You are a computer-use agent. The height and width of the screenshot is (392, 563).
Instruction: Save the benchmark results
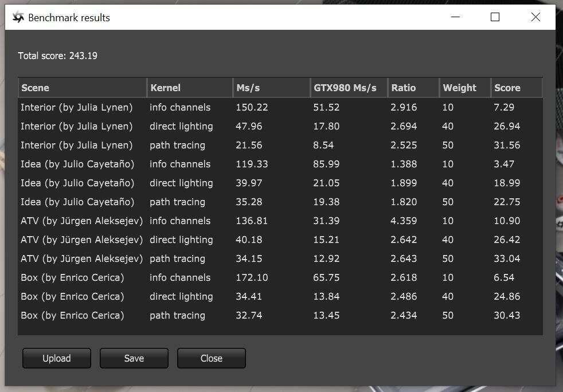point(134,358)
